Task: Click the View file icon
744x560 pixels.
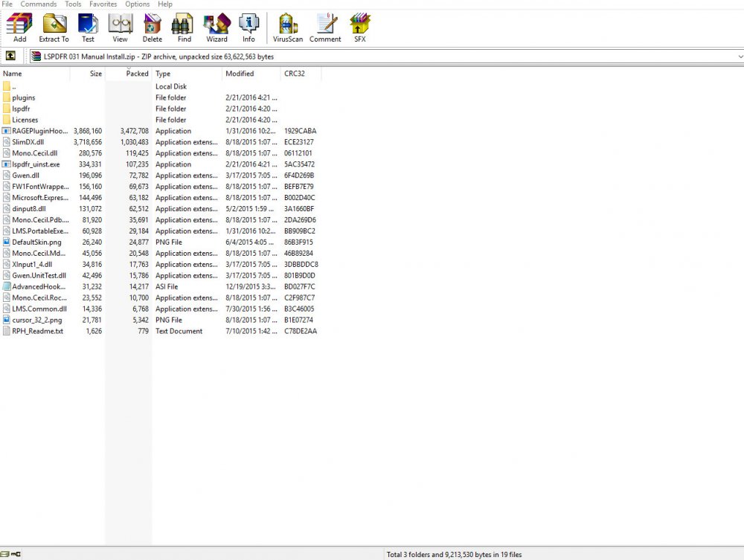Action: click(x=120, y=28)
